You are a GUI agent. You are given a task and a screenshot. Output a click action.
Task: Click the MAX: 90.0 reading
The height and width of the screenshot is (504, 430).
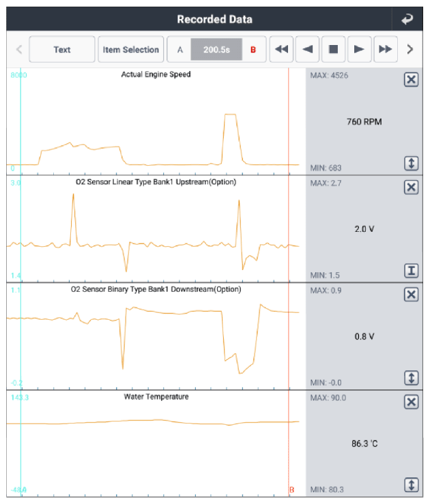(328, 398)
